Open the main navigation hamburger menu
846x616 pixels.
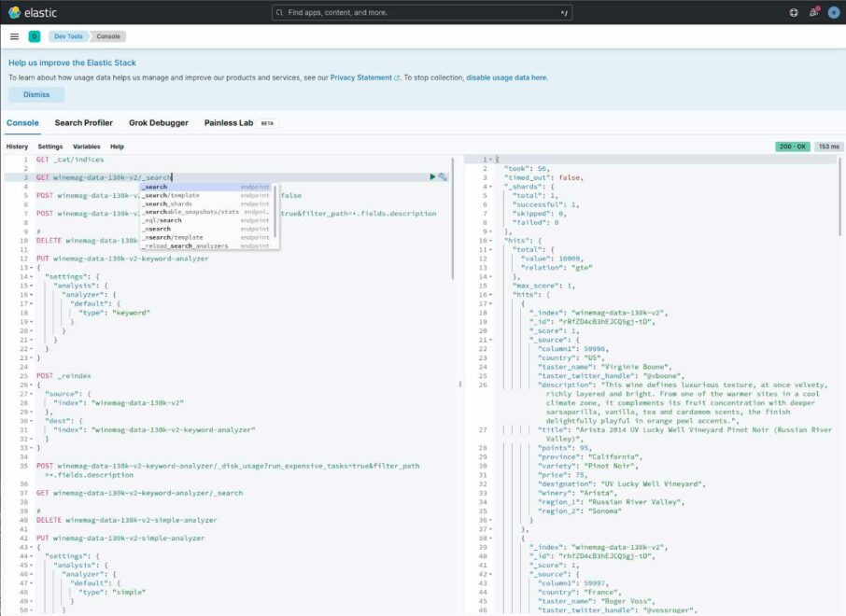[x=14, y=36]
